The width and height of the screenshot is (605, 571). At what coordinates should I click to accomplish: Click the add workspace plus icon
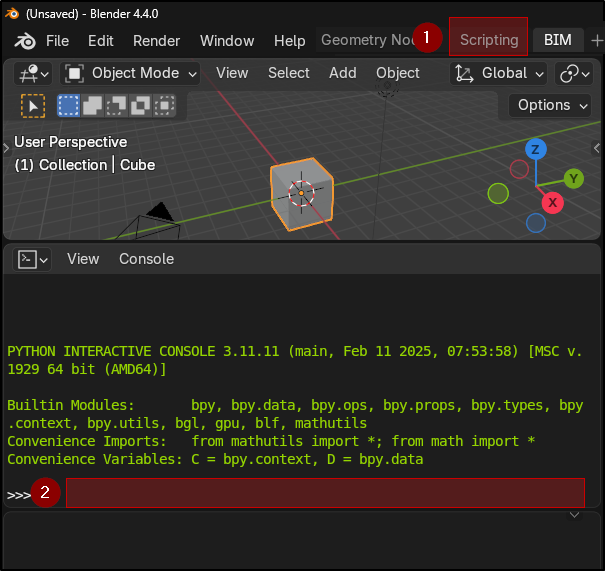point(597,41)
